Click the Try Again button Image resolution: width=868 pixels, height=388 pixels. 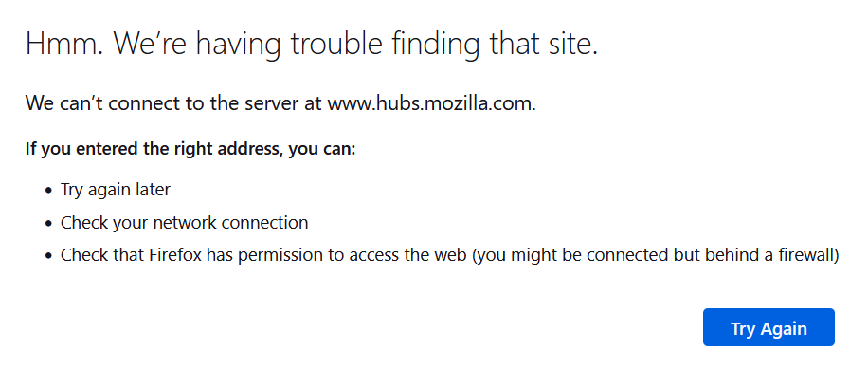pyautogui.click(x=769, y=328)
